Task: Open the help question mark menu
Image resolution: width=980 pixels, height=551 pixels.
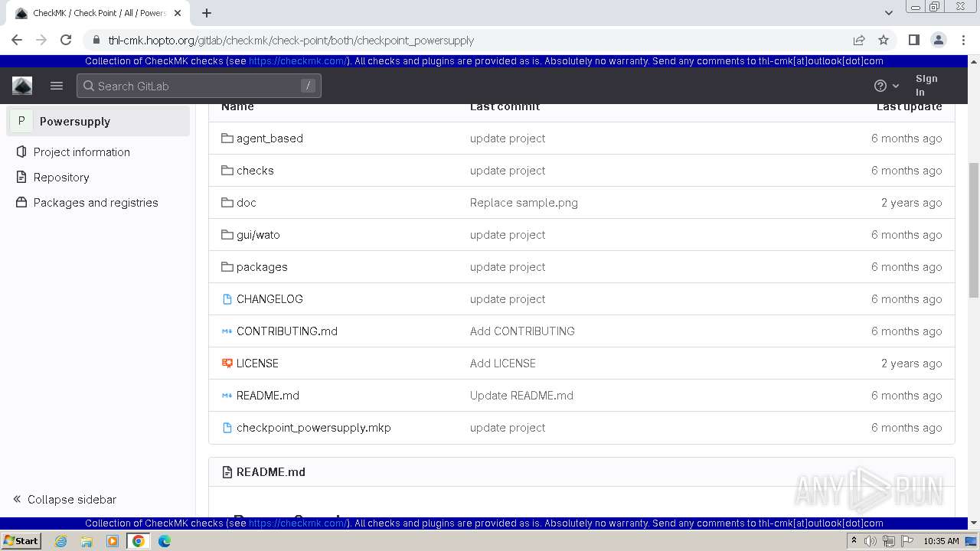Action: pyautogui.click(x=887, y=86)
